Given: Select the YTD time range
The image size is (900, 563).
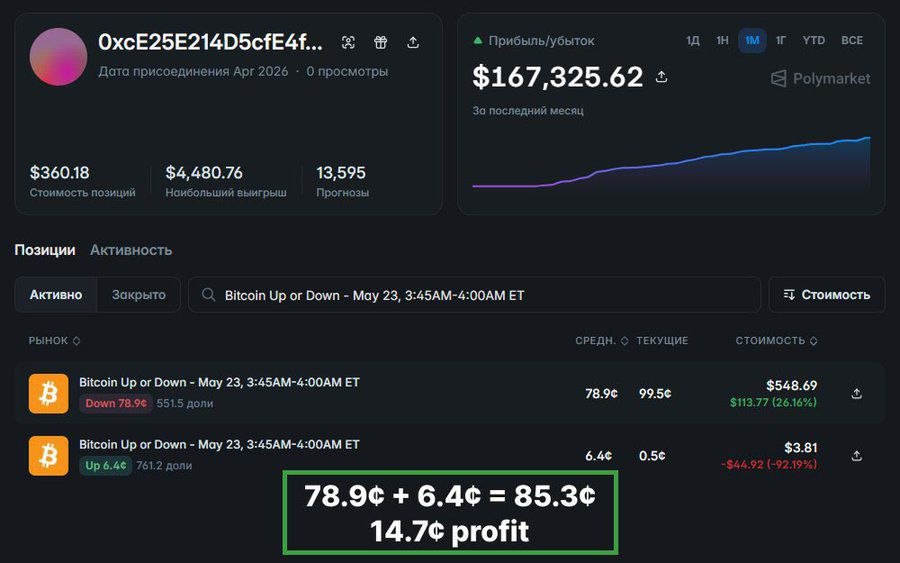Looking at the screenshot, I should click(x=813, y=41).
